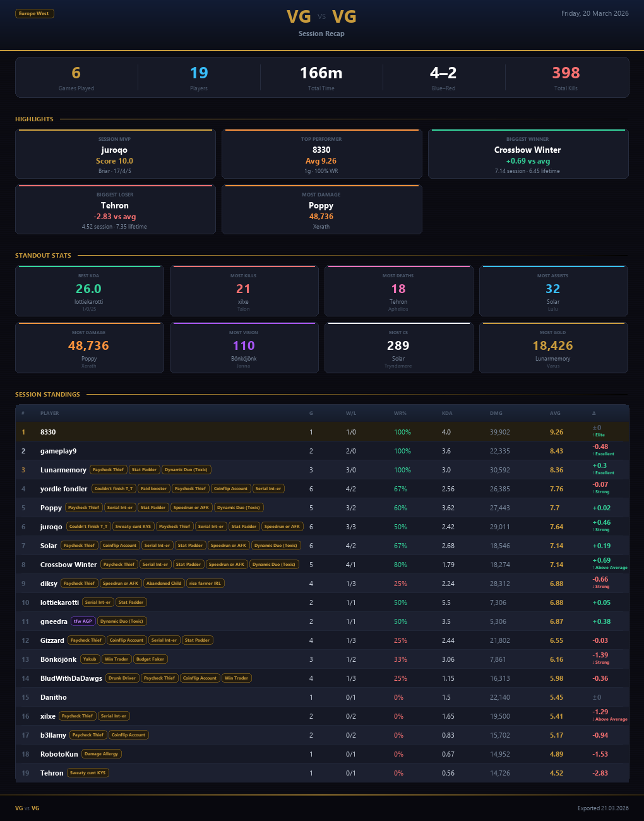Select the AVG column header
The width and height of the screenshot is (644, 821).
coord(555,413)
